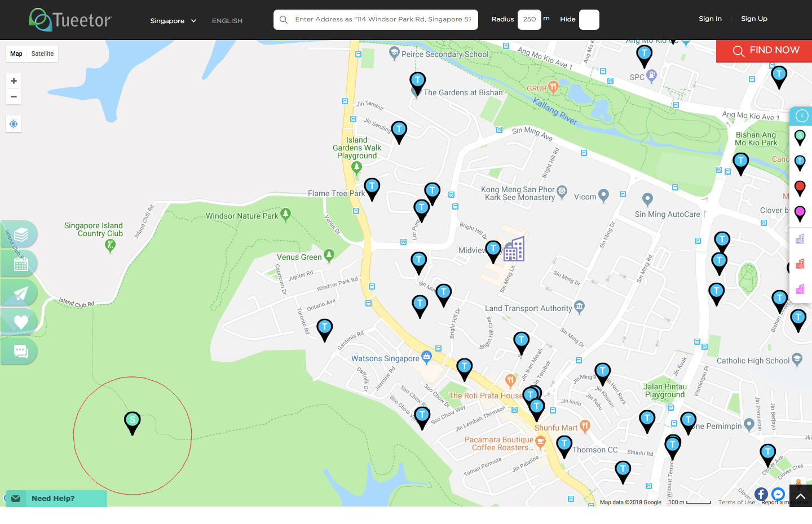Screen dimensions: 812x524
Task: Open the stacked layers side panel icon
Action: [x=21, y=234]
